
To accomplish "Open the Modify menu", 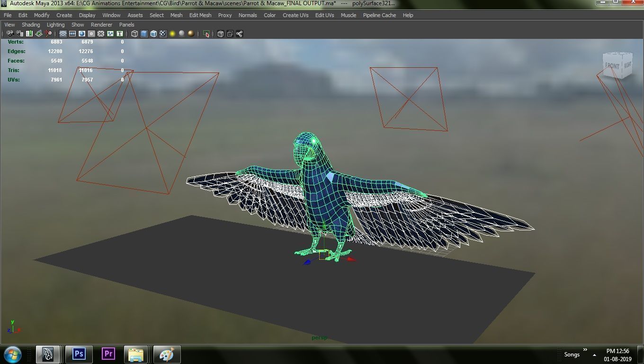I will (x=42, y=15).
